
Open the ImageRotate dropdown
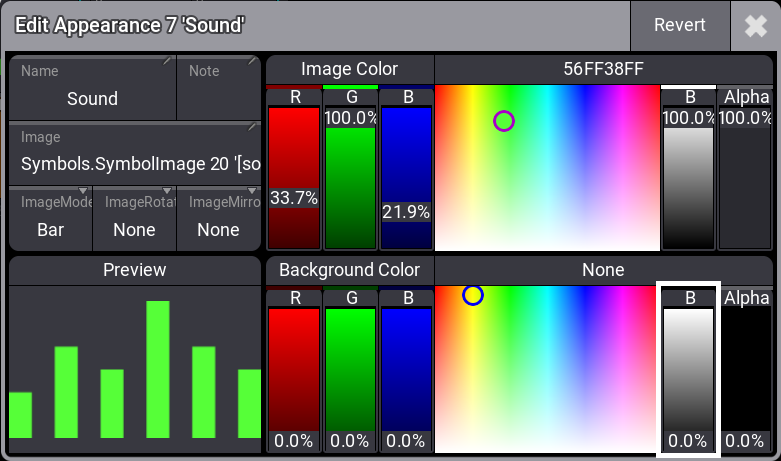[134, 217]
